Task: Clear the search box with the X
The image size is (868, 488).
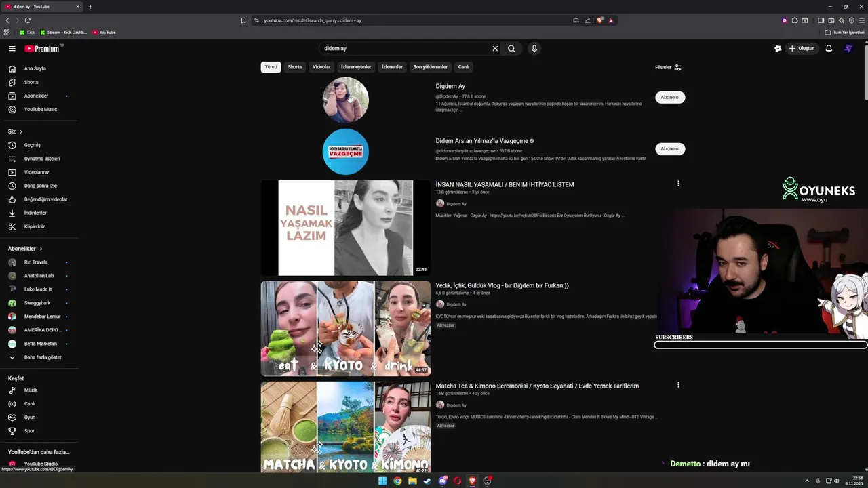Action: [495, 49]
